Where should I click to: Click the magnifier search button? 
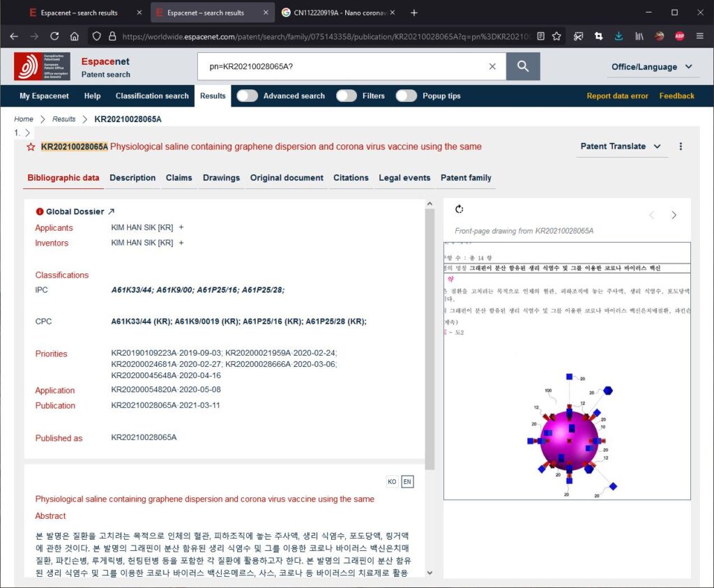[x=522, y=66]
